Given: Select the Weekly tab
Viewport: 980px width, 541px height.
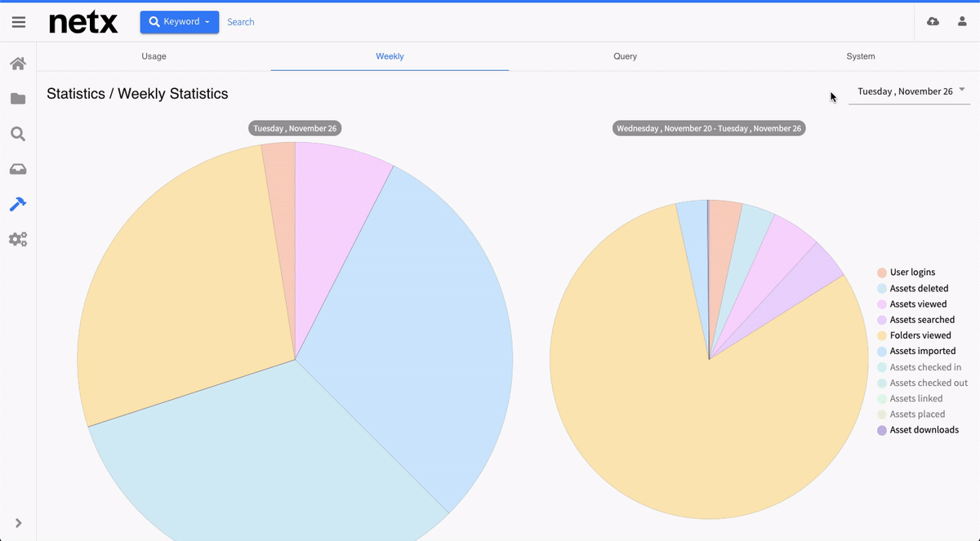Looking at the screenshot, I should coord(390,56).
